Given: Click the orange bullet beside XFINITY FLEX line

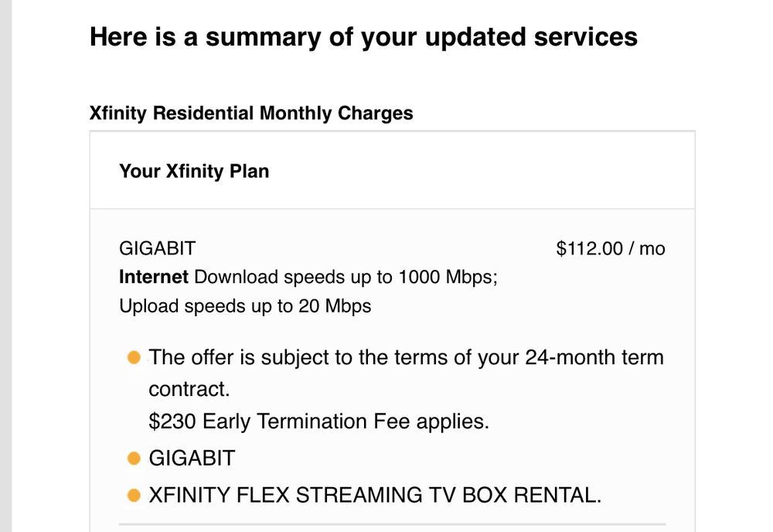Looking at the screenshot, I should [134, 495].
